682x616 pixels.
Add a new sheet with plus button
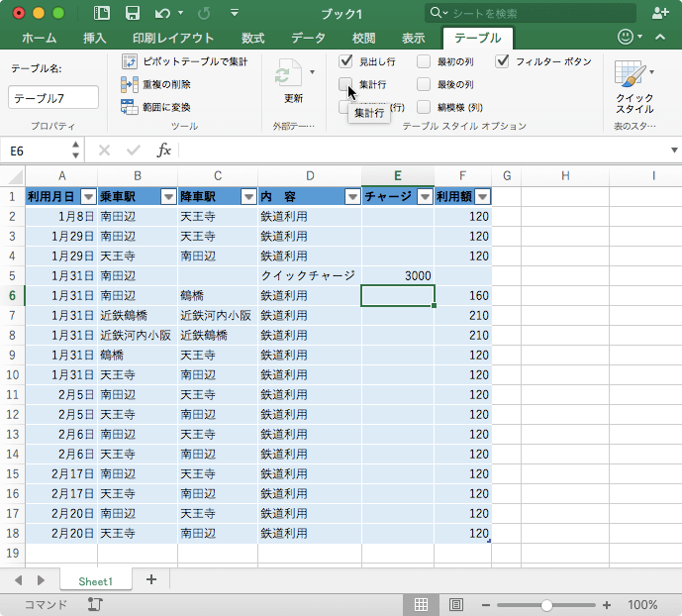pyautogui.click(x=151, y=579)
